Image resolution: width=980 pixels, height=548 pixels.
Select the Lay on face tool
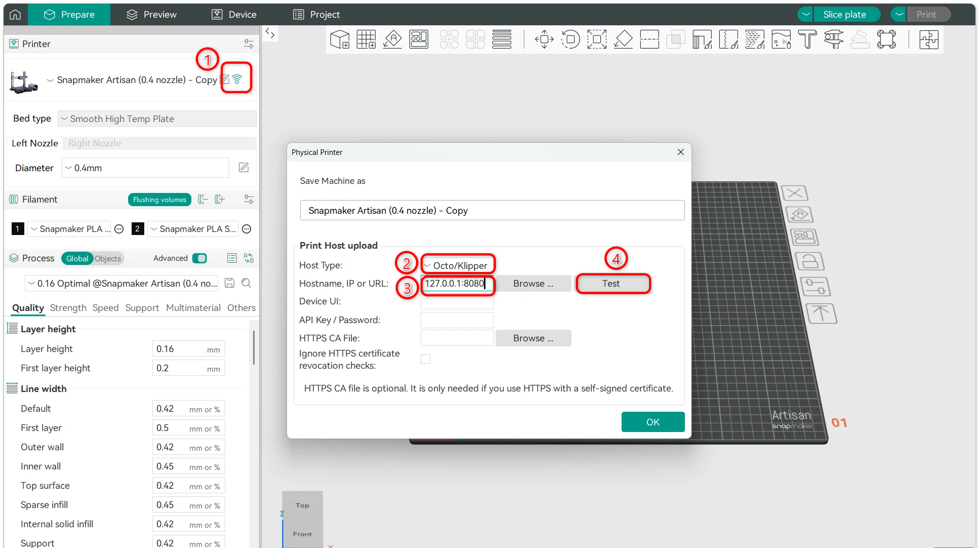click(x=623, y=39)
